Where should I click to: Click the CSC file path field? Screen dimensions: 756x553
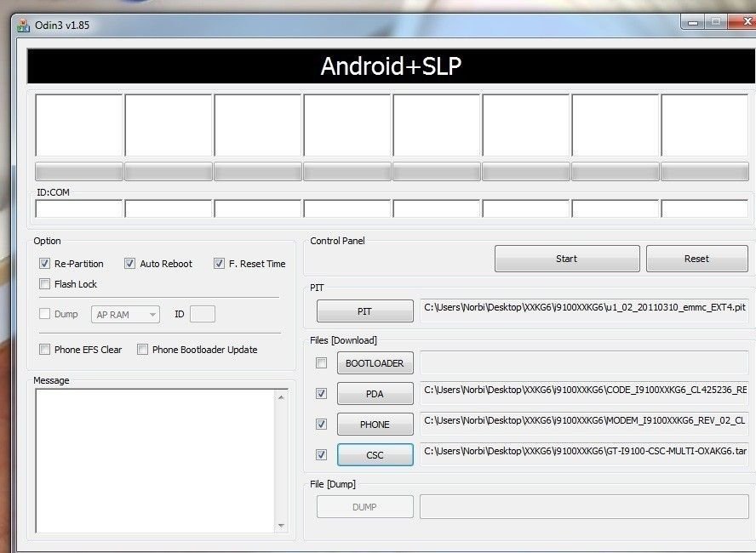(x=584, y=454)
